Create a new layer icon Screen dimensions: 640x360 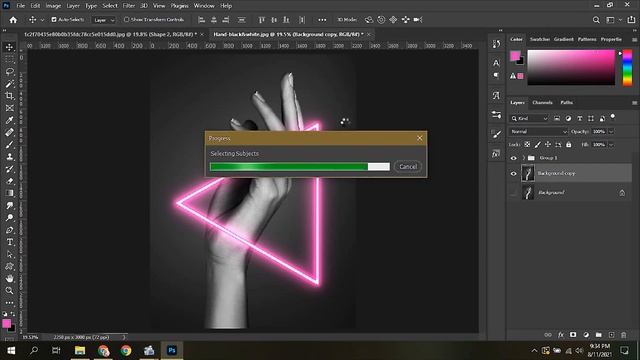point(611,335)
